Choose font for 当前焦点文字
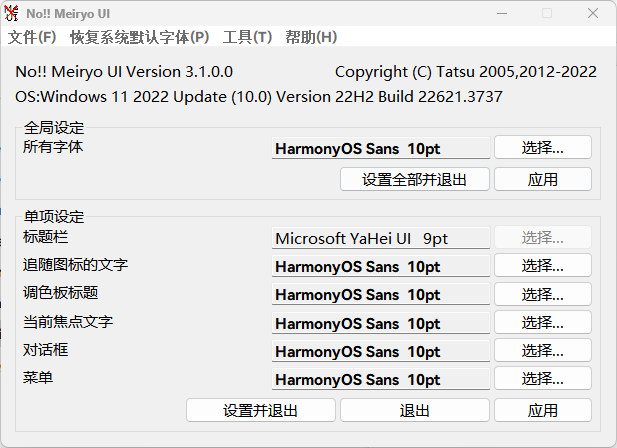This screenshot has height=448, width=617. (x=542, y=323)
